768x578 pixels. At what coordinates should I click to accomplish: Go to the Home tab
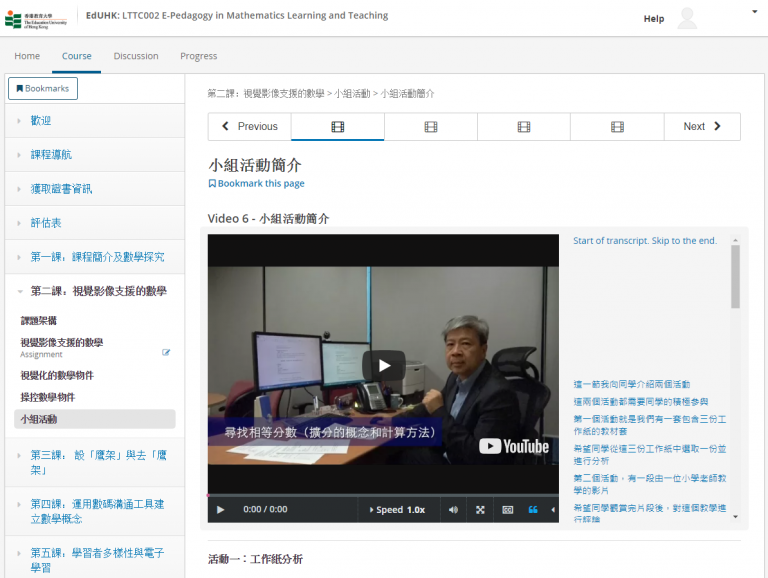tap(27, 56)
